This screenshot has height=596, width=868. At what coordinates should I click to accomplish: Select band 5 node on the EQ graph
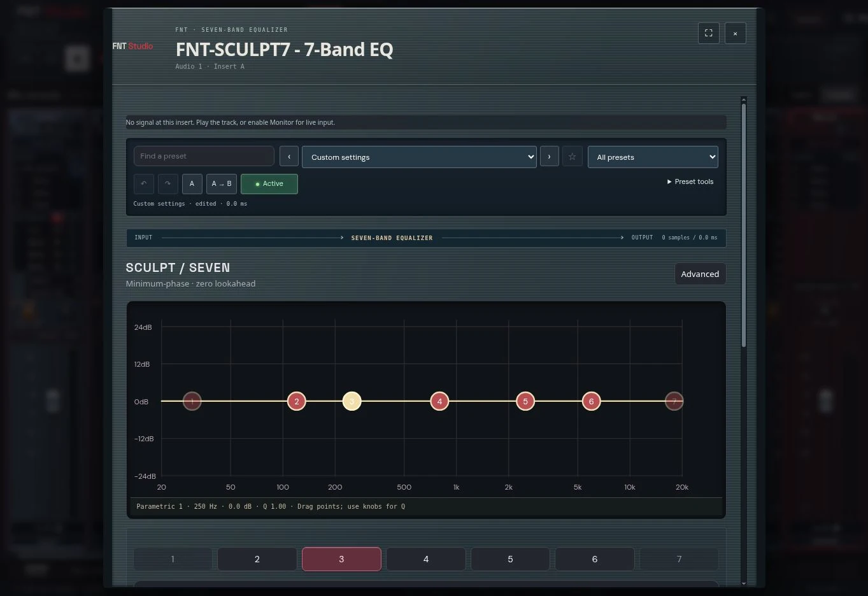[x=525, y=401]
